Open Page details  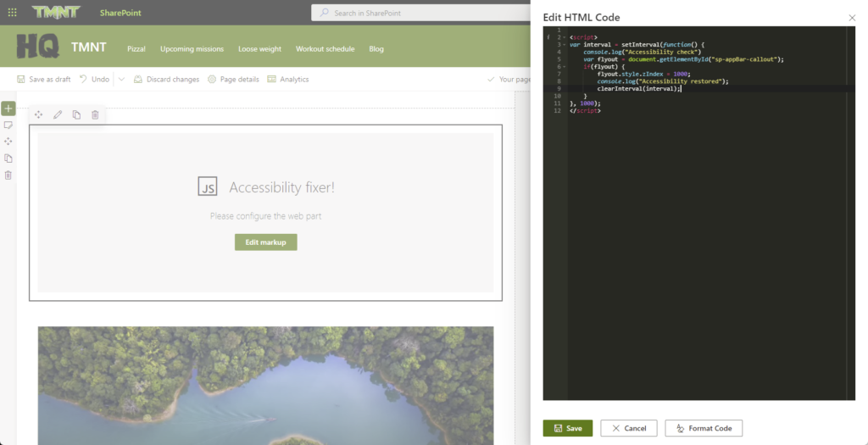tap(233, 79)
